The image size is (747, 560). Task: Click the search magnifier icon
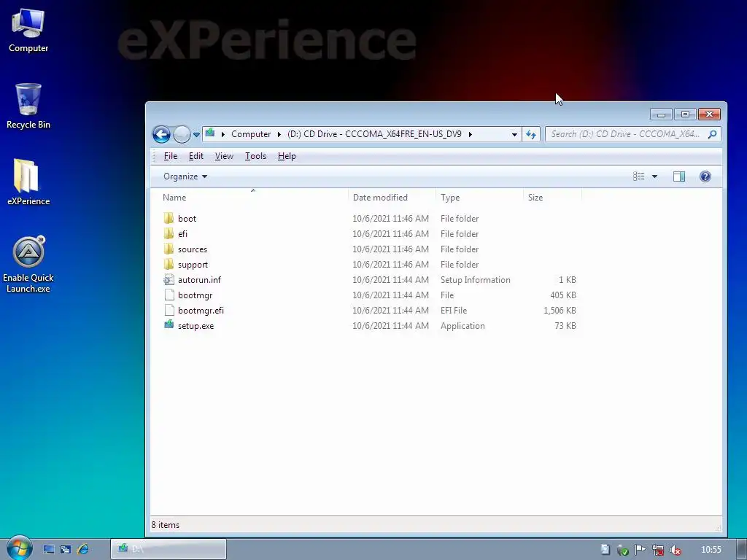tap(712, 134)
